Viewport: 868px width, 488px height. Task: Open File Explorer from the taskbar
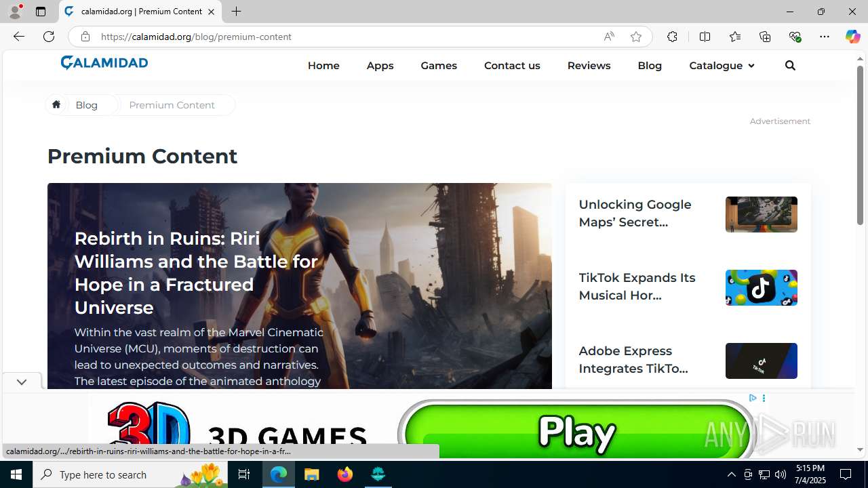click(x=312, y=474)
